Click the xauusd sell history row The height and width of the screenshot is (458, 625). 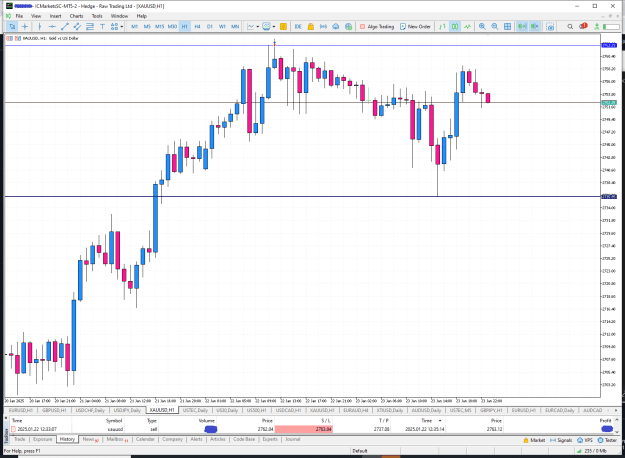coord(313,429)
